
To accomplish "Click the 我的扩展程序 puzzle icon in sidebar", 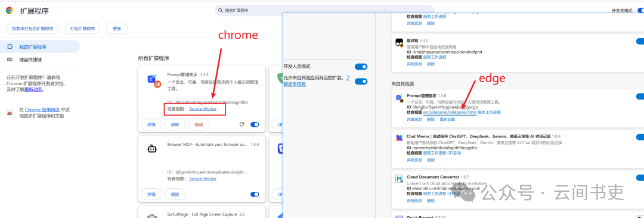I will pyautogui.click(x=10, y=47).
